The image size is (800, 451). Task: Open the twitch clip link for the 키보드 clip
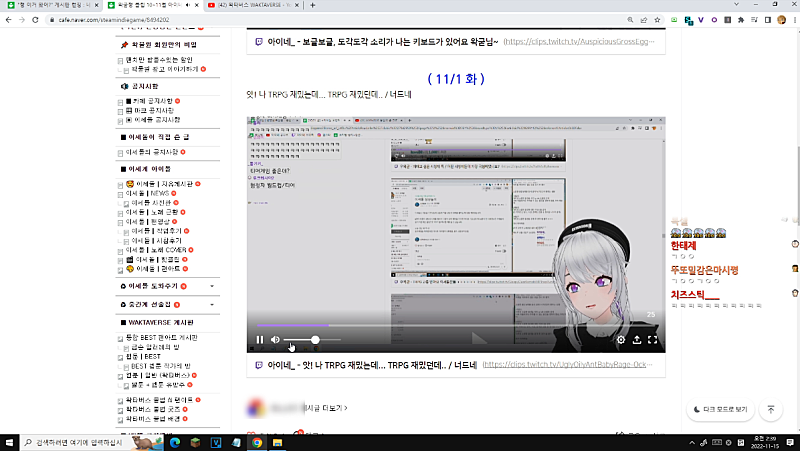[x=579, y=42]
